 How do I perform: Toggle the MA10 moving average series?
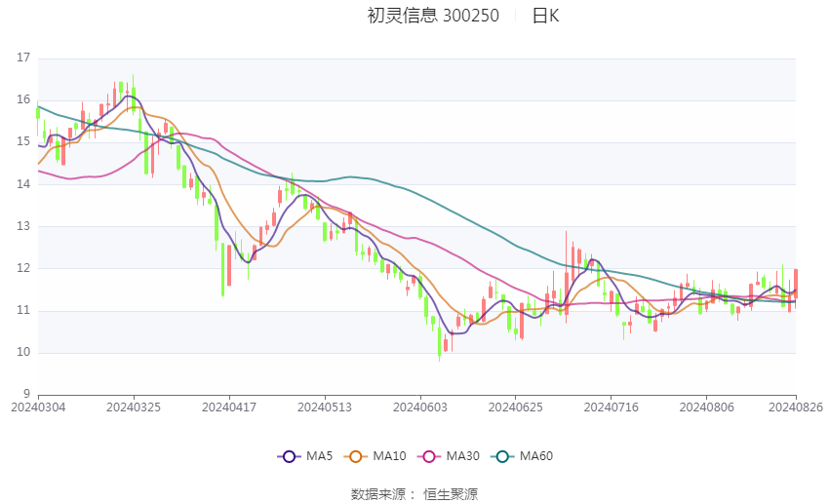point(375,456)
